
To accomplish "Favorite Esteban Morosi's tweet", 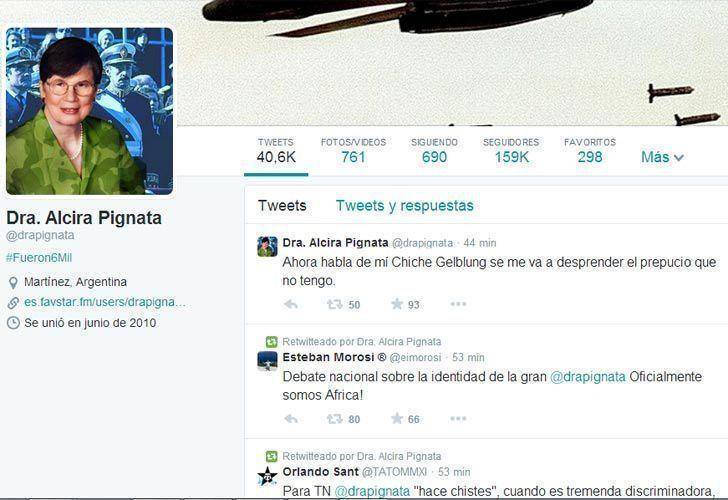I will coord(397,419).
